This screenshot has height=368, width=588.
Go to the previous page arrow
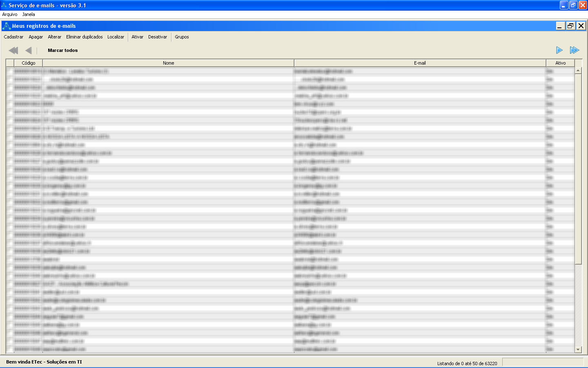(28, 50)
